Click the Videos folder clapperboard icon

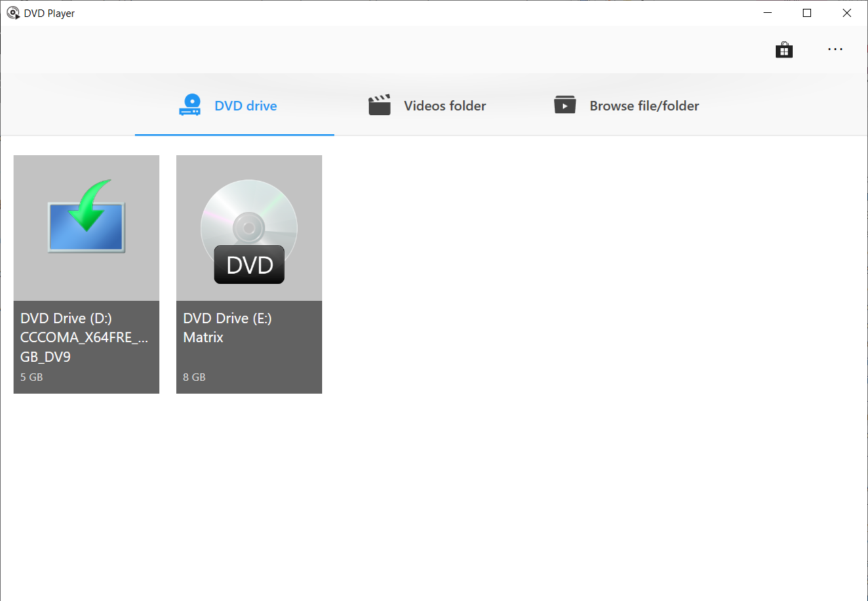point(380,104)
